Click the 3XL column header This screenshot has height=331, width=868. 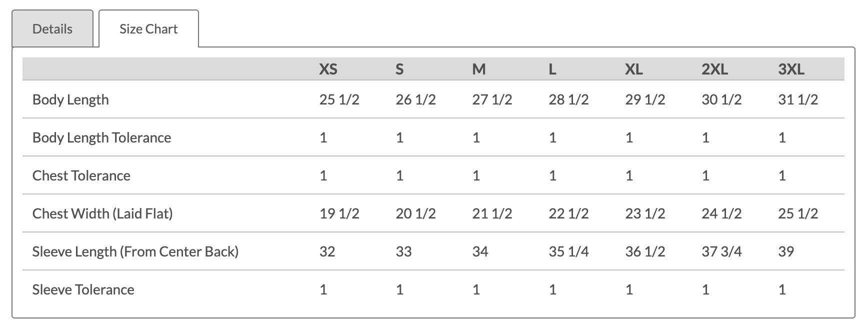point(791,69)
